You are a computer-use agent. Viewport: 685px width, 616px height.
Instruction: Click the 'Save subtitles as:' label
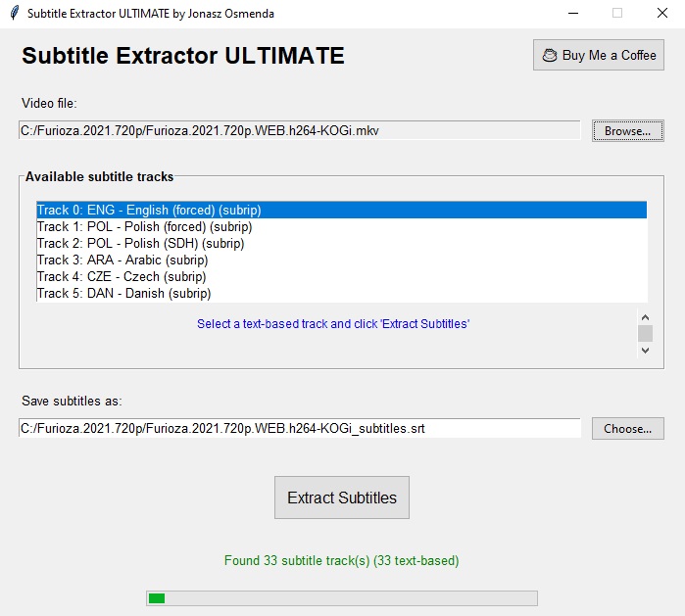(72, 401)
